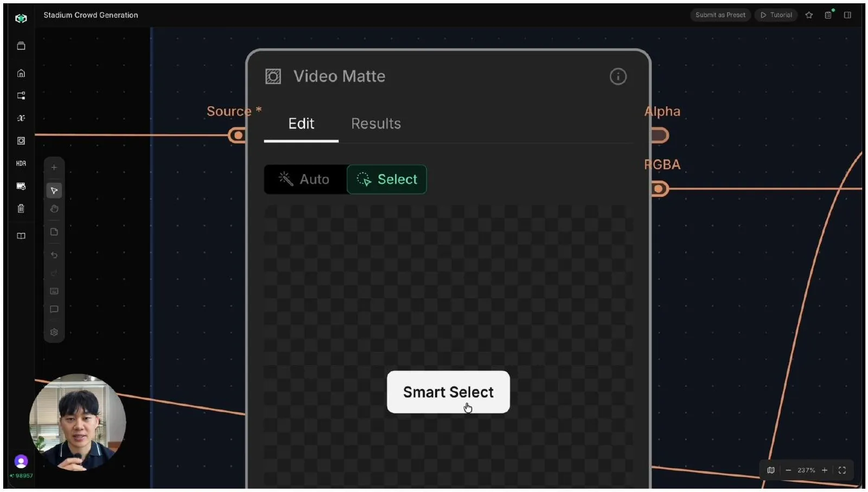This screenshot has height=492, width=868.
Task: Zoom in with the plus button
Action: pos(825,470)
